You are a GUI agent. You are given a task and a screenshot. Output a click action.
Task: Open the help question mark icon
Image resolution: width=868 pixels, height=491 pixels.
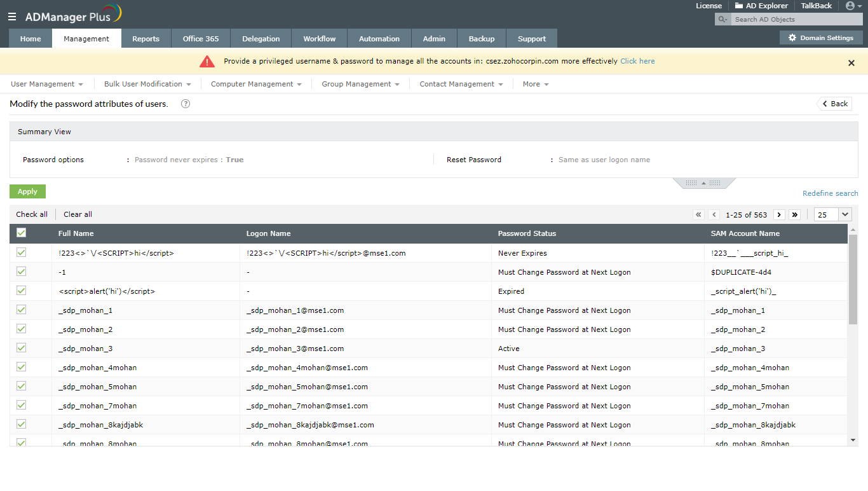coord(186,104)
